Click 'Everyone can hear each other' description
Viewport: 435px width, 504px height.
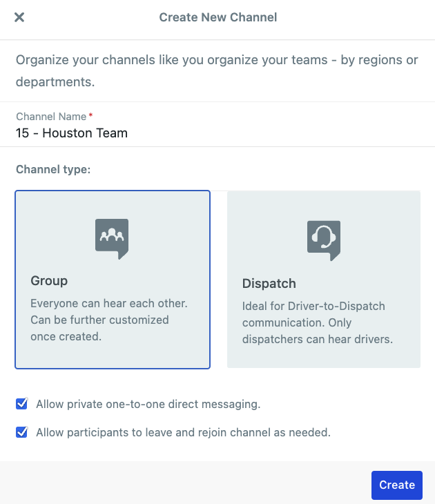point(109,320)
